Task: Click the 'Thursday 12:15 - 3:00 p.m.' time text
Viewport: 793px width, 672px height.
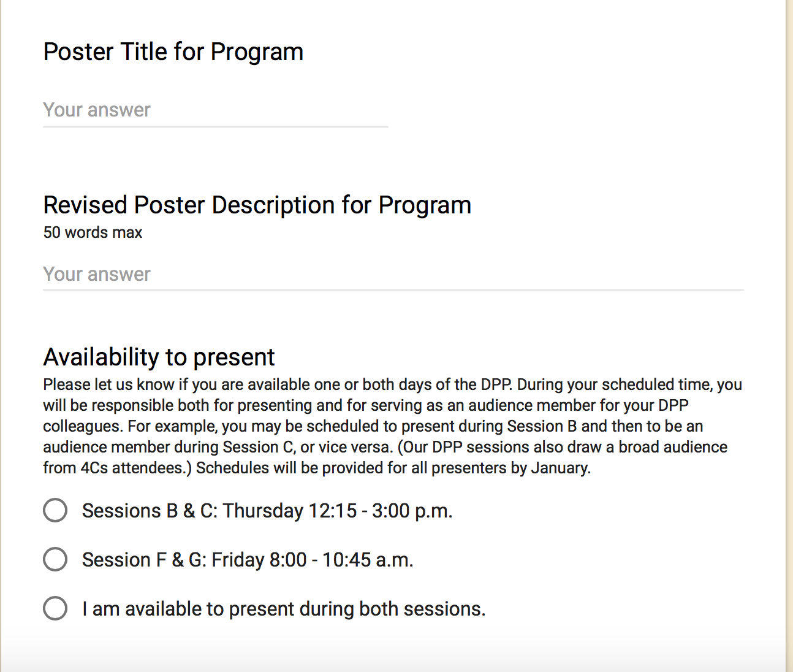Action: (338, 511)
